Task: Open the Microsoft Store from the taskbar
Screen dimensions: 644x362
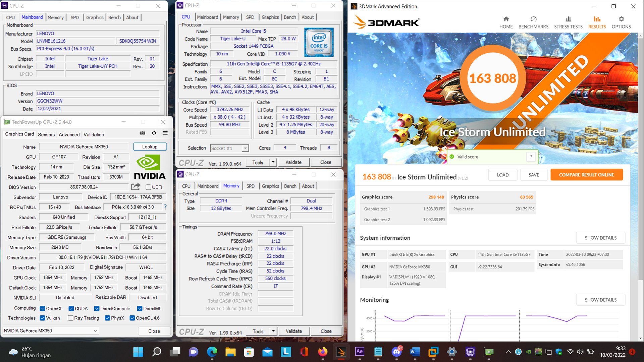Action: click(249, 352)
